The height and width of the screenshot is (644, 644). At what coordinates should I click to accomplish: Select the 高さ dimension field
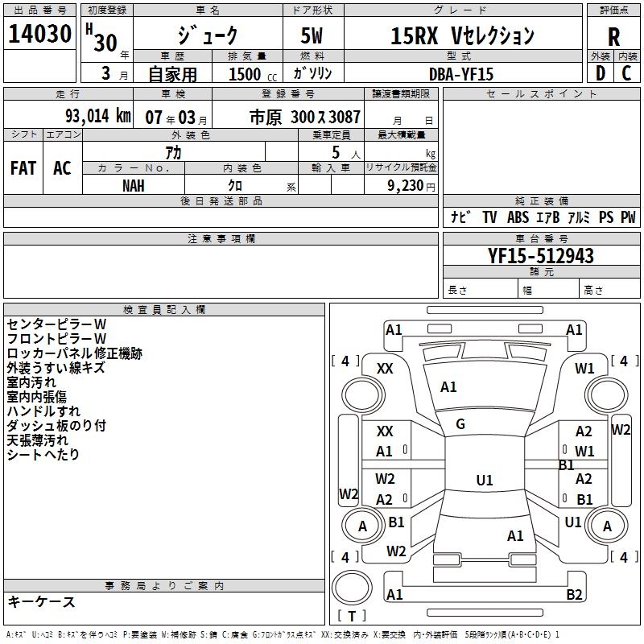click(x=609, y=290)
